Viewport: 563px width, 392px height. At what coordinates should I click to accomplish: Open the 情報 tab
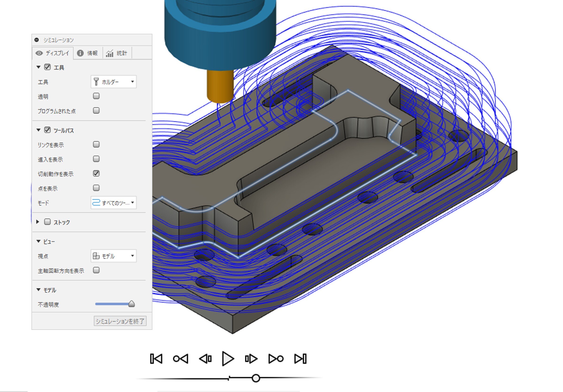point(88,53)
